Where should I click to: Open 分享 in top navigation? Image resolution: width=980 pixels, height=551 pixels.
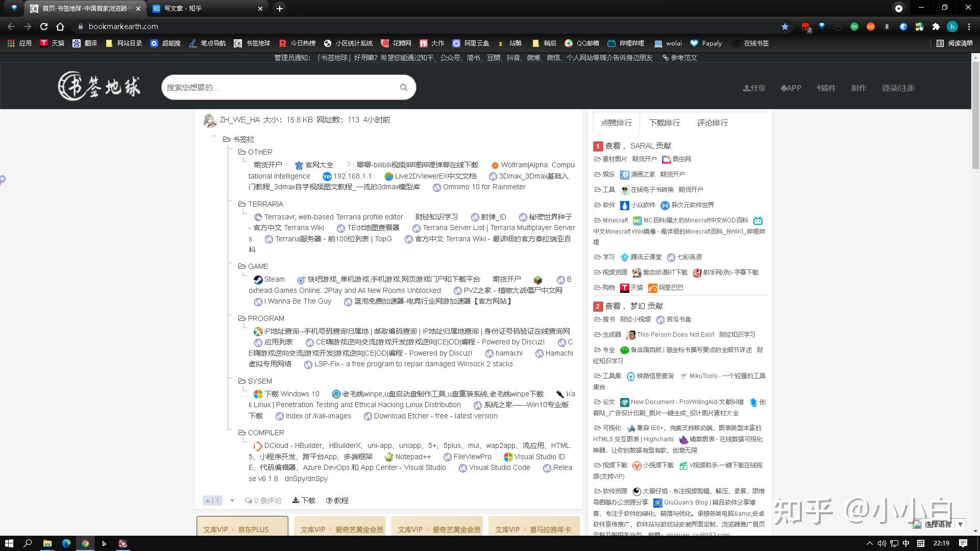point(754,88)
